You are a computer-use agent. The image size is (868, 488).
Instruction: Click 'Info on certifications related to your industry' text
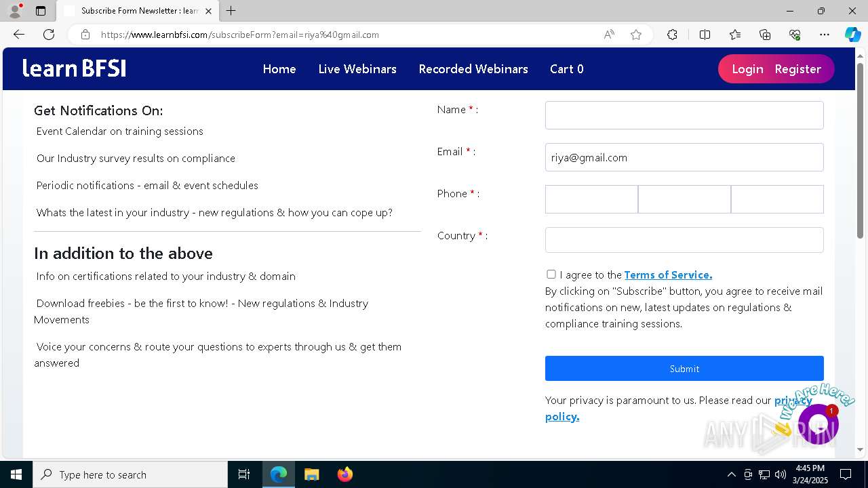pos(166,276)
